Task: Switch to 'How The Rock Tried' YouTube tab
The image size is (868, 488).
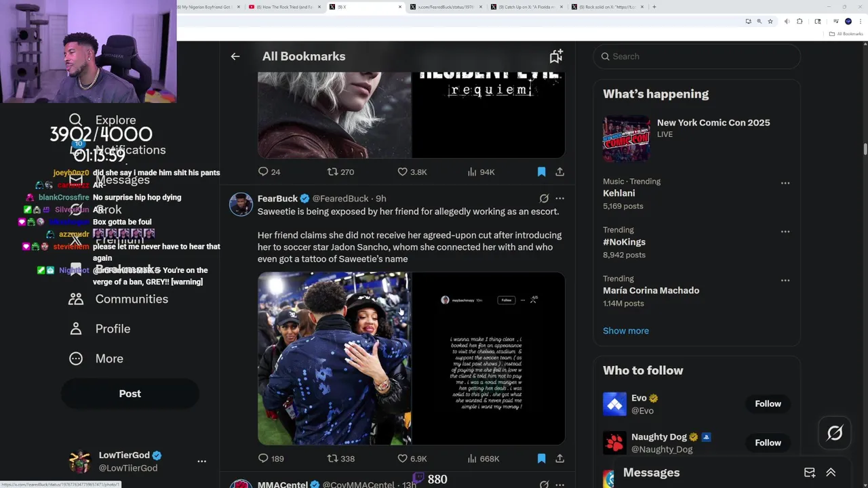Action: pyautogui.click(x=284, y=7)
